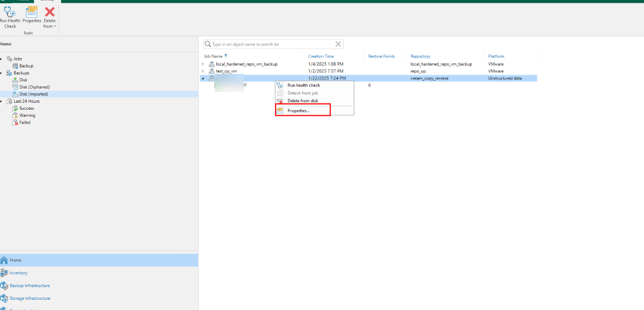Click VMware platform cell in test_op_vm row

pos(495,71)
